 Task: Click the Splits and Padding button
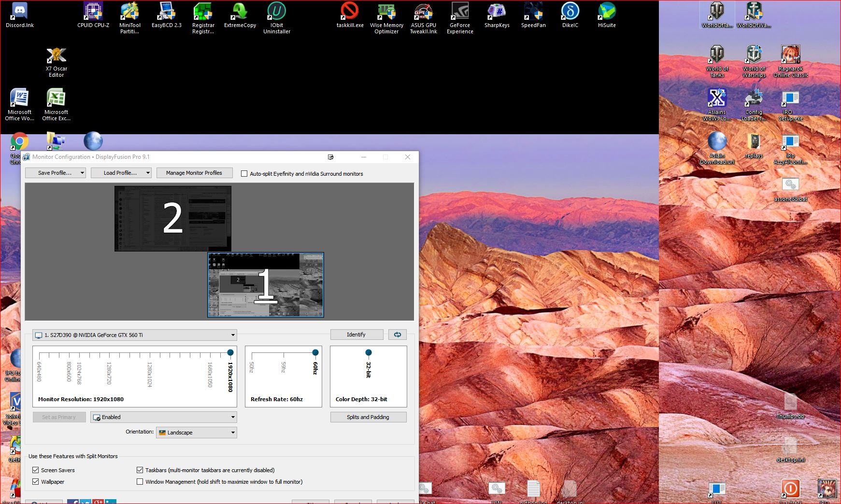[368, 417]
